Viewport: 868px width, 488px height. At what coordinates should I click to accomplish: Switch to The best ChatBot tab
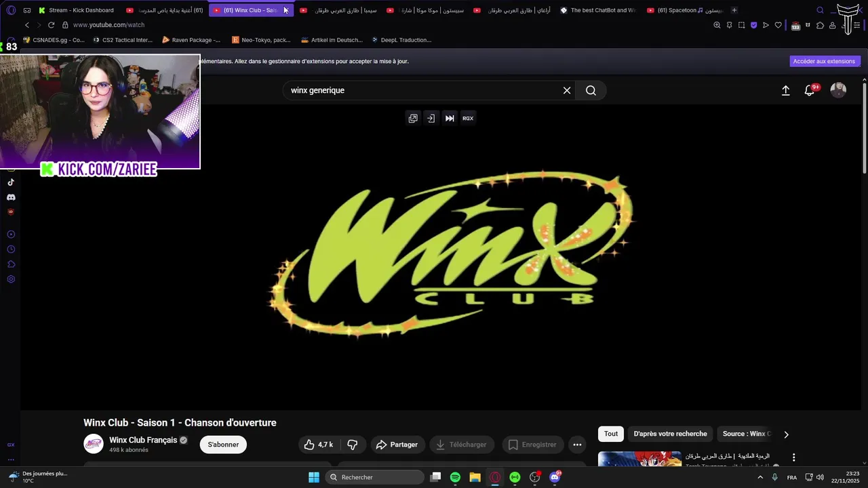597,10
